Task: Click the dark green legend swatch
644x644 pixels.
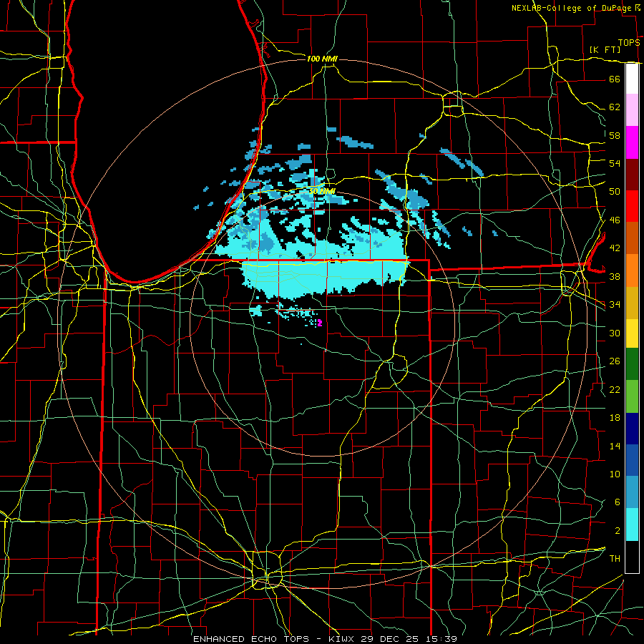Action: coord(632,364)
